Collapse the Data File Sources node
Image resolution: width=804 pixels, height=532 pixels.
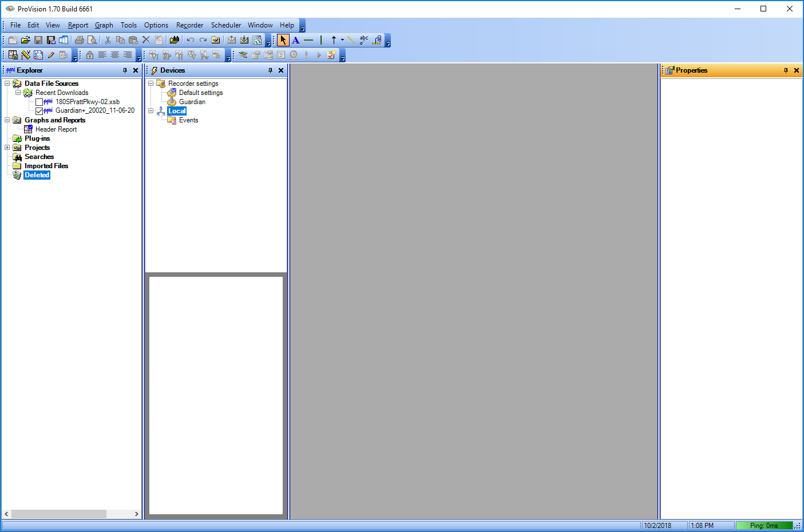[6, 83]
